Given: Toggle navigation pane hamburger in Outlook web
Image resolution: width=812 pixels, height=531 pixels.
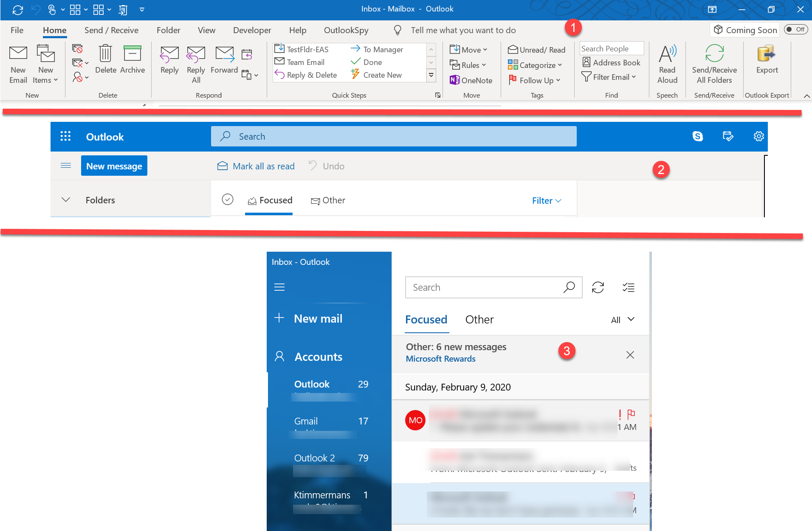Looking at the screenshot, I should coord(66,165).
